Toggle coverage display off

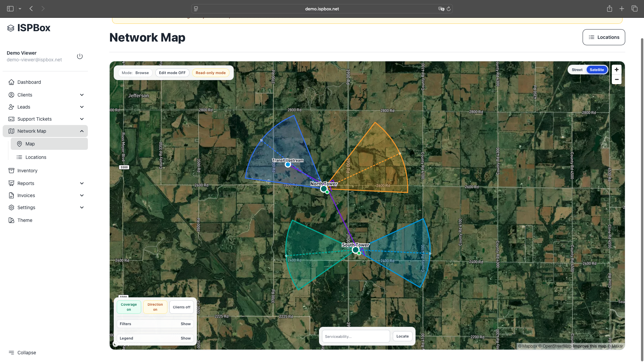(128, 307)
